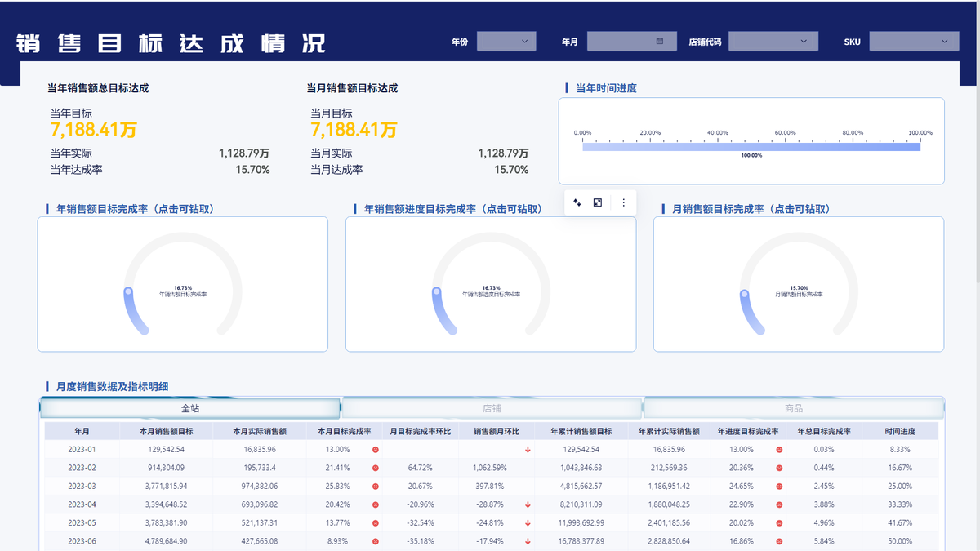The image size is (980, 551).
Task: Click red warning icon next to 20.36%
Action: point(779,468)
